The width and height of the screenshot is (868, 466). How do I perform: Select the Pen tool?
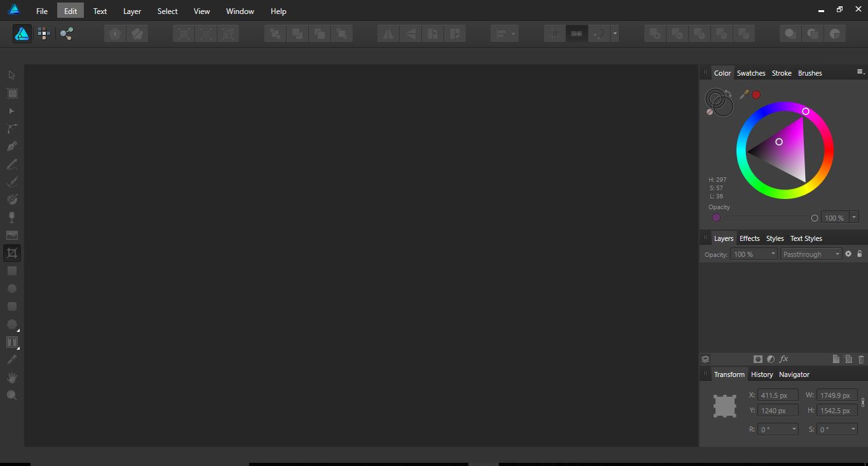[11, 146]
